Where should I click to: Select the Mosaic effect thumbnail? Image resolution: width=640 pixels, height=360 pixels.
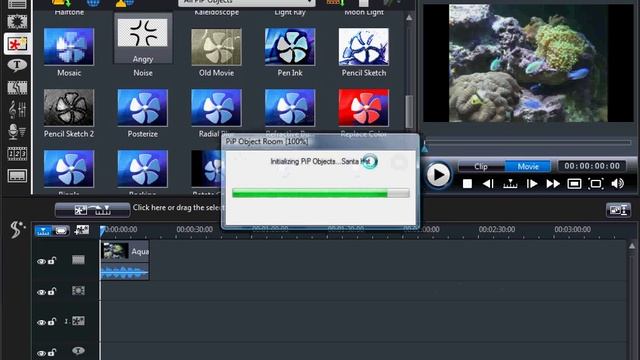69,47
